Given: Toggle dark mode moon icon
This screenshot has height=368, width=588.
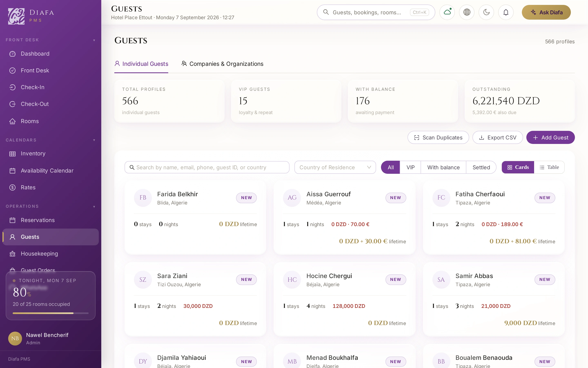Looking at the screenshot, I should 486,12.
